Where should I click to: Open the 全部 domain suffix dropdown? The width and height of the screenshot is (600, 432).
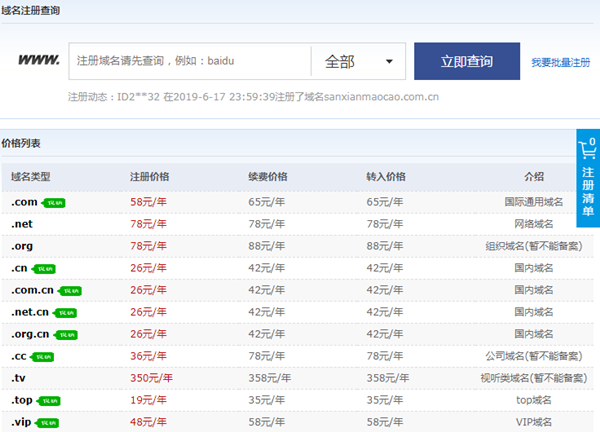[359, 61]
